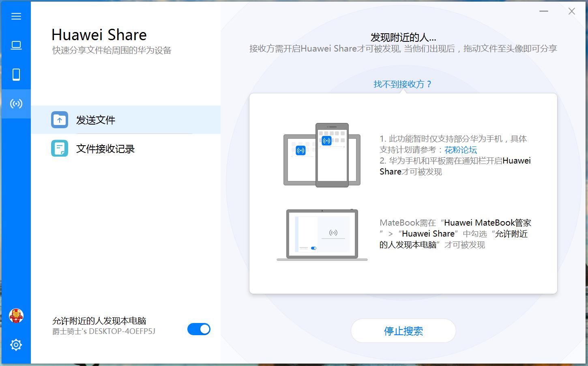Open 文件接收记录 to view received files
This screenshot has height=366, width=588.
click(x=105, y=149)
